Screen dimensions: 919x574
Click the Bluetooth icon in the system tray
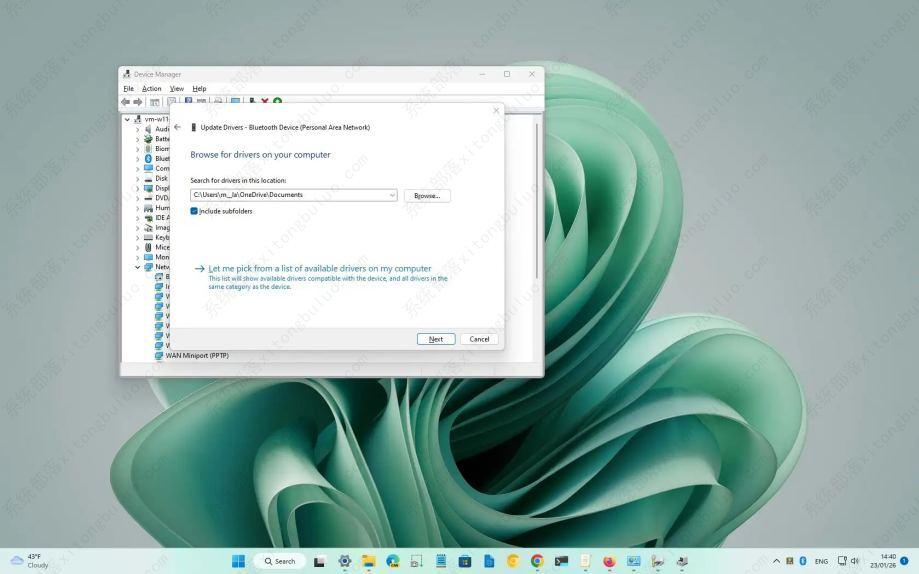[803, 561]
